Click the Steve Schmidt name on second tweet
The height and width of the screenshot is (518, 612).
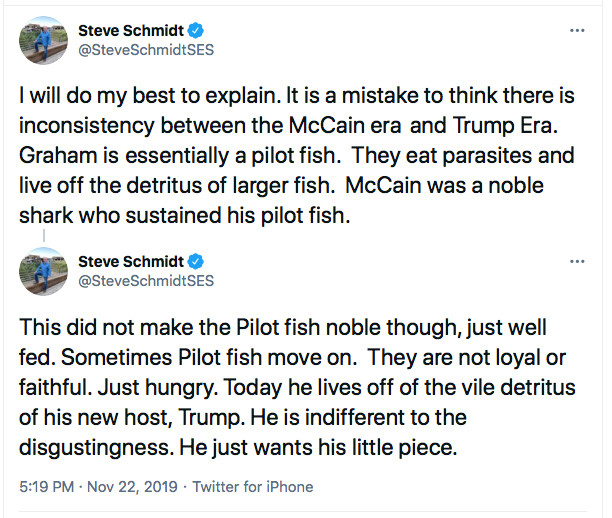pos(131,262)
